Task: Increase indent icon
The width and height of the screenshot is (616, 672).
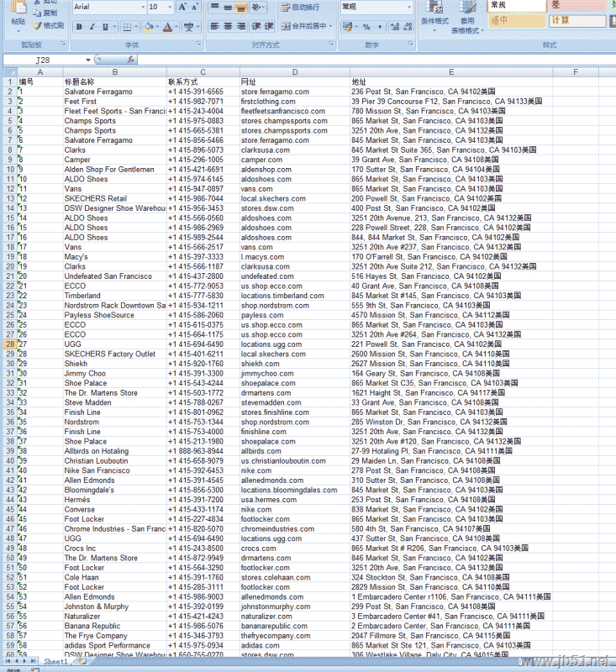Action: [269, 26]
